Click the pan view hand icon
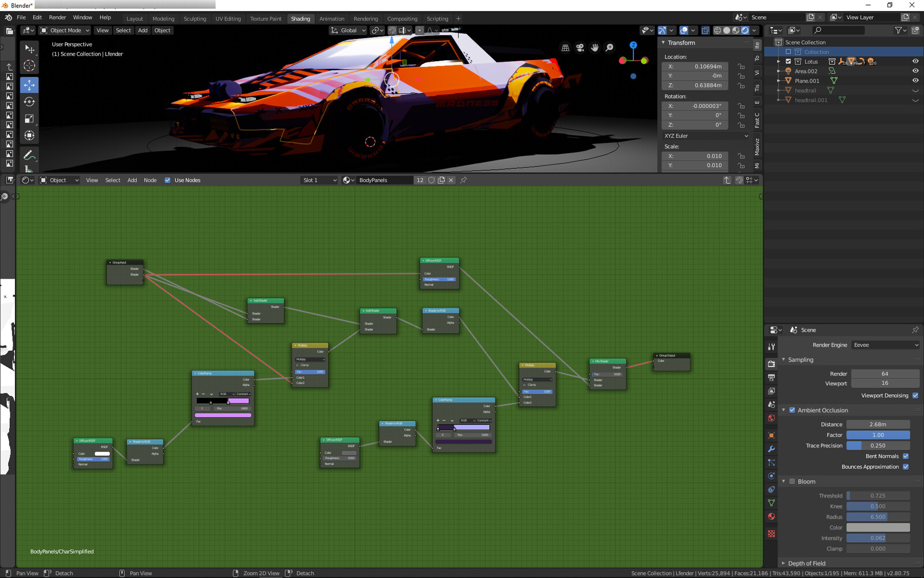Viewport: 924px width, 578px height. click(595, 48)
